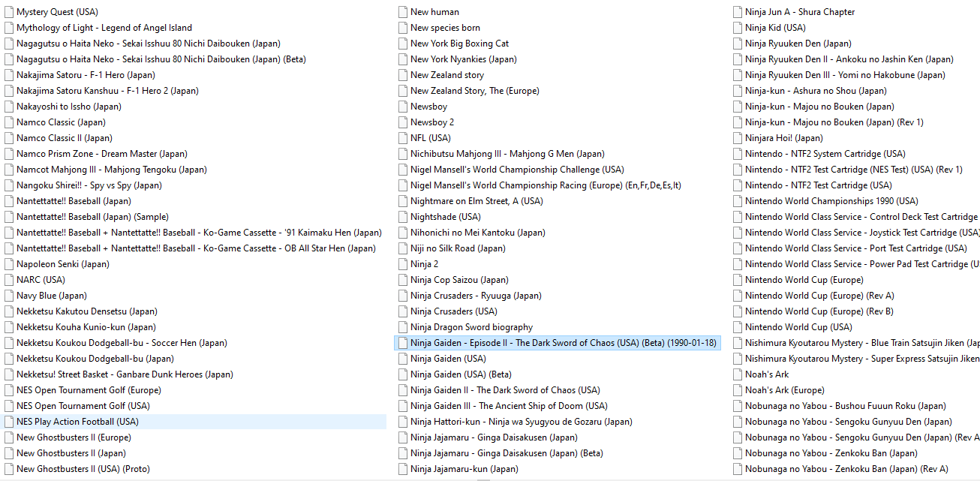The height and width of the screenshot is (481, 980).
Task: Select Nekketsu! Street Basket - Ganbare Dunk Heroes
Action: point(125,374)
